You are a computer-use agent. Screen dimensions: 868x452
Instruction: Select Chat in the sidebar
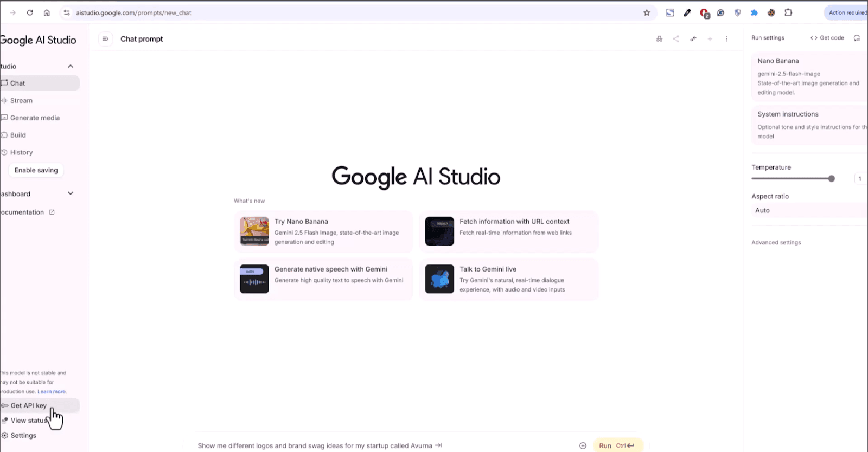pyautogui.click(x=40, y=83)
